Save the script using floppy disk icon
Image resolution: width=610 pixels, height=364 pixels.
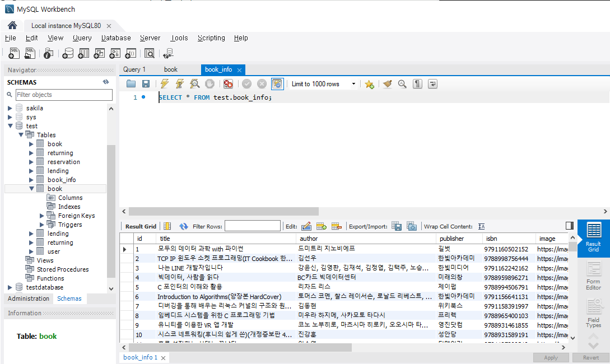(146, 83)
